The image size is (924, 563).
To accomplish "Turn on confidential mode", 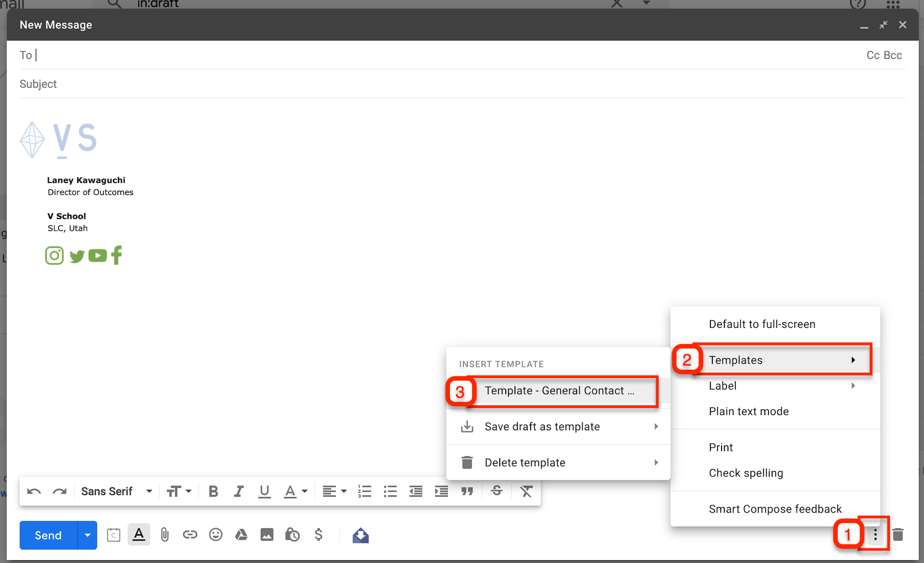I will click(x=293, y=534).
